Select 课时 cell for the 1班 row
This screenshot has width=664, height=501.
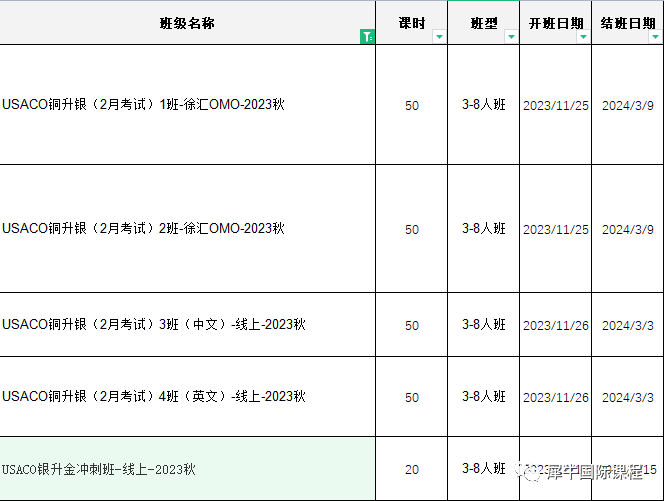pos(412,106)
